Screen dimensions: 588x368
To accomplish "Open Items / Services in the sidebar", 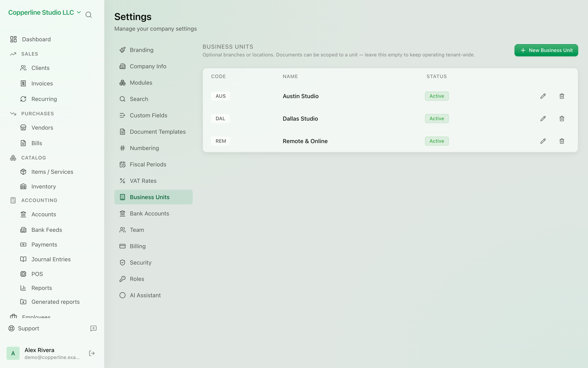I will coord(52,172).
